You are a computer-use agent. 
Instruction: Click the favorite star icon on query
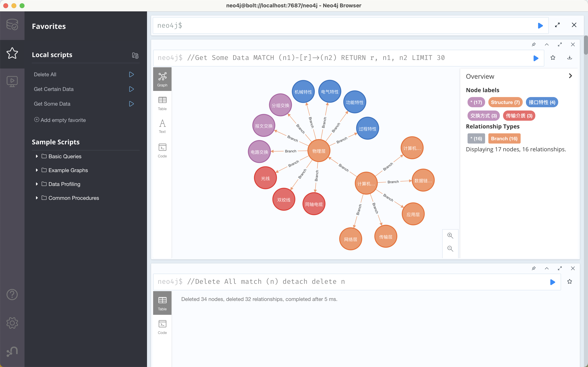[x=553, y=57]
